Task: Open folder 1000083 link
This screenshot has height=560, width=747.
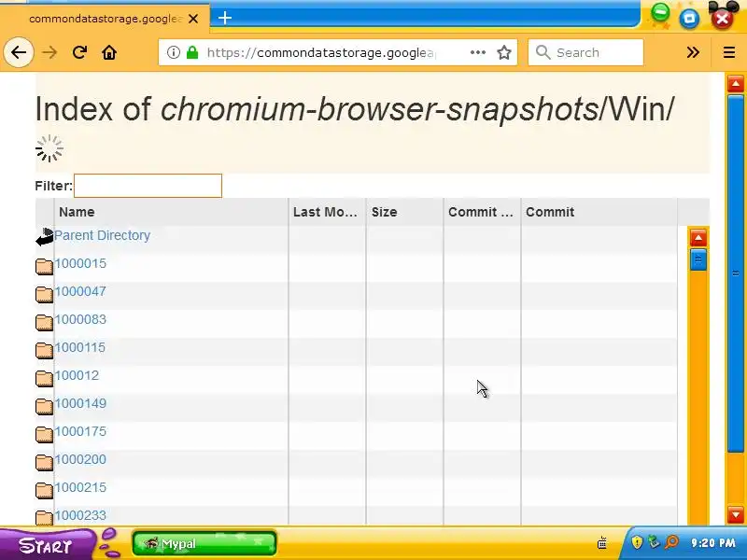Action: tap(80, 319)
